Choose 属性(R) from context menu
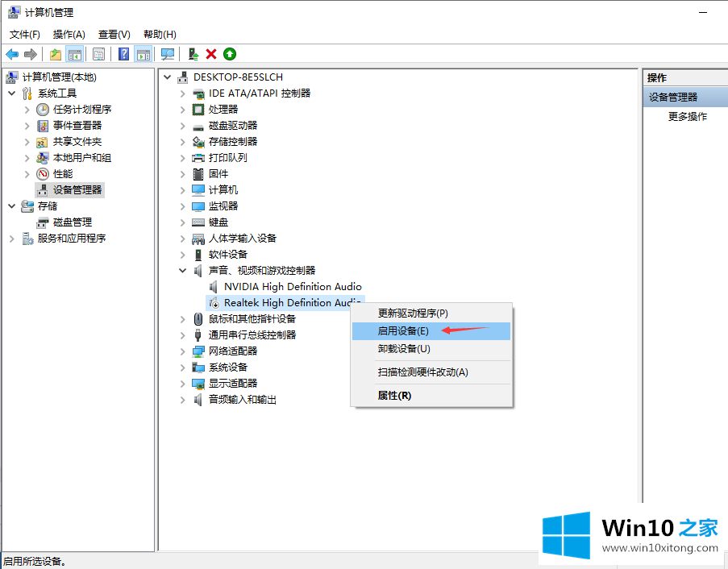This screenshot has width=728, height=569. coord(432,396)
